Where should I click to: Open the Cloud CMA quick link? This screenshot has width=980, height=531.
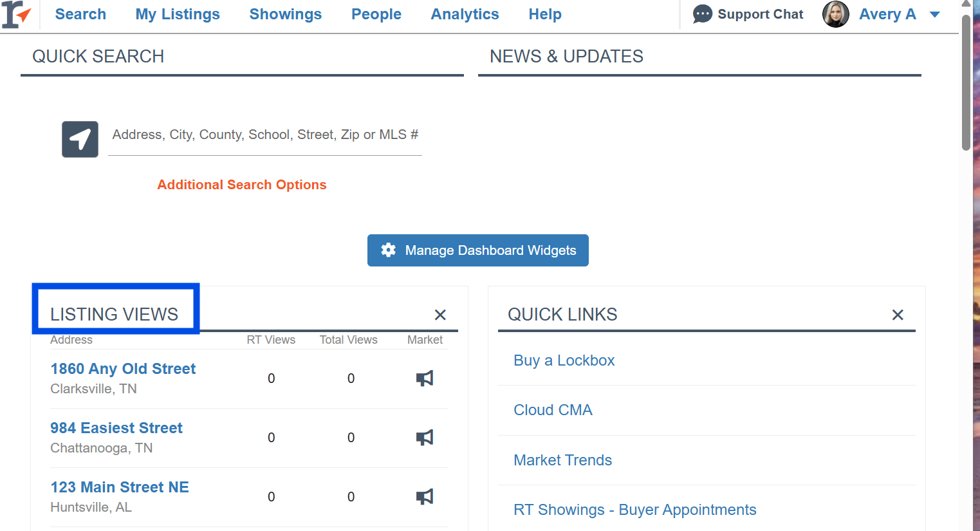pyautogui.click(x=553, y=410)
